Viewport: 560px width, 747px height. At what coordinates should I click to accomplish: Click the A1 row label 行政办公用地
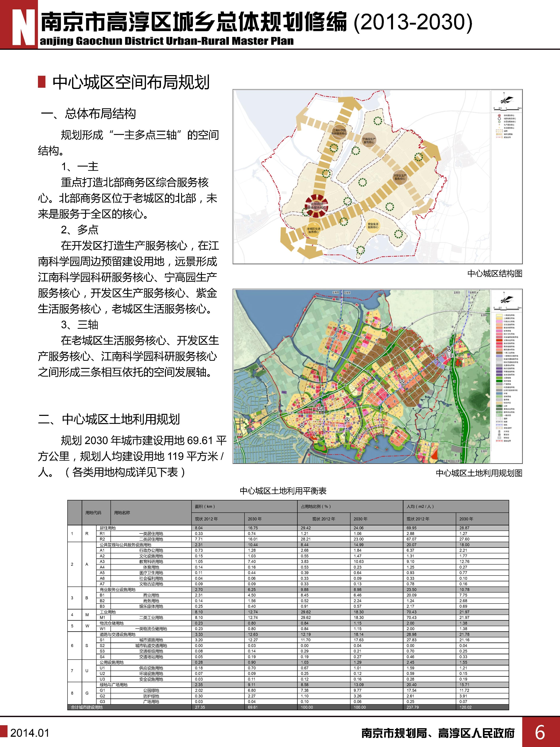(151, 550)
